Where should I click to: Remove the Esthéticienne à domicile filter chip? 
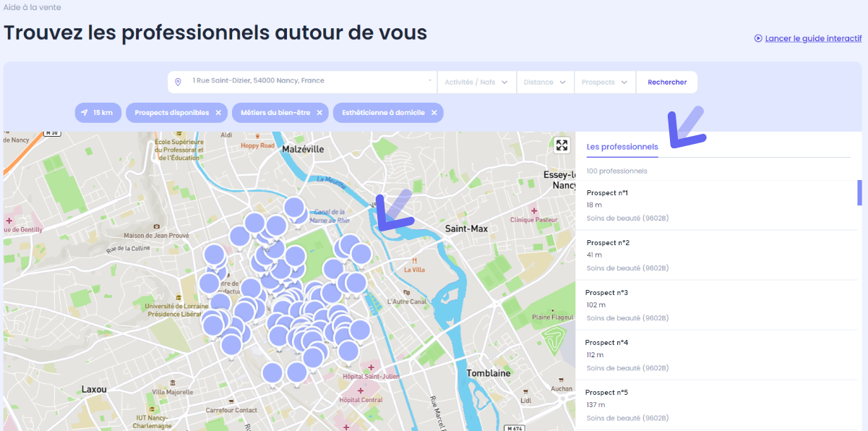434,113
